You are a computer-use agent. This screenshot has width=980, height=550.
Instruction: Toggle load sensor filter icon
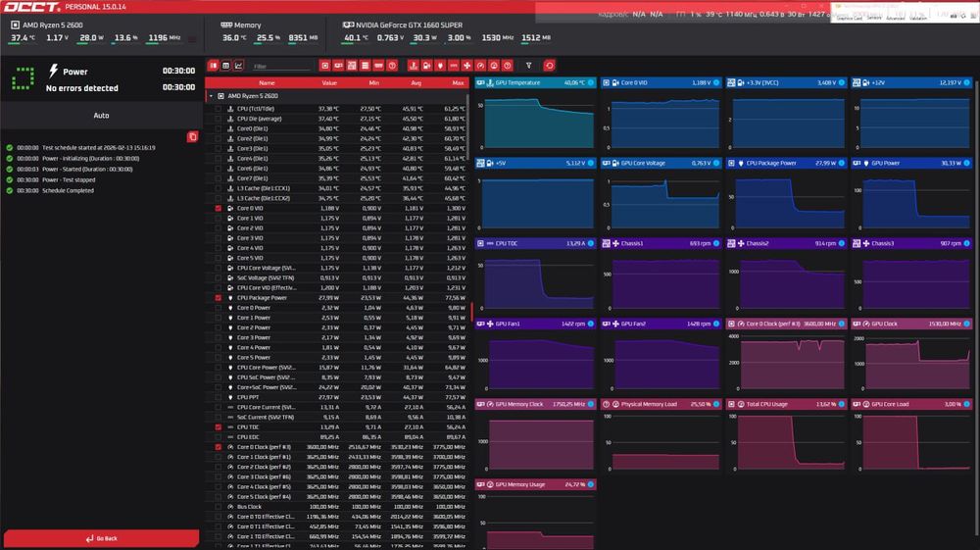coord(494,66)
